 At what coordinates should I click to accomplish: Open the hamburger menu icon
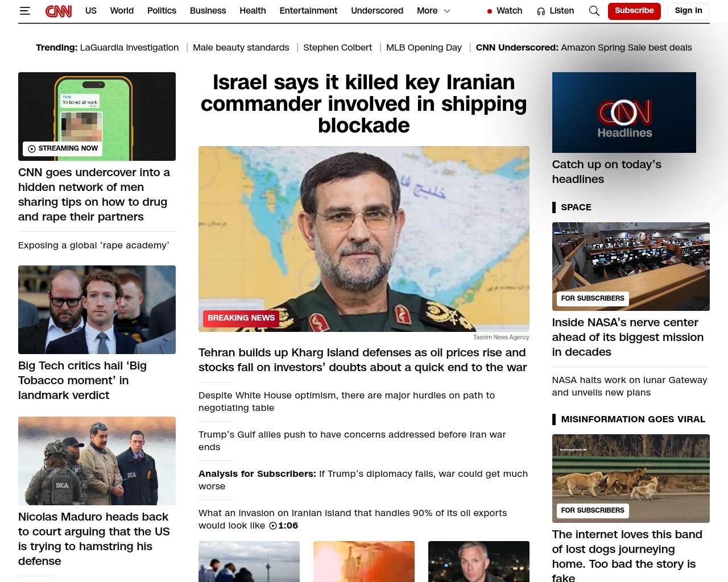(24, 11)
